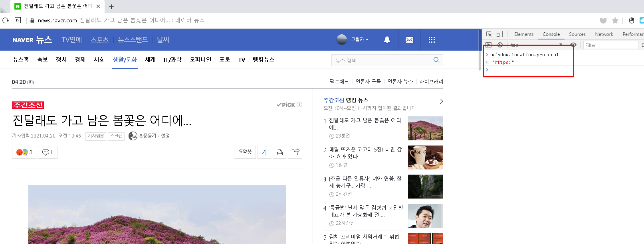Open the 오피니언 news category
Screen dimensions: 644x244
[x=200, y=60]
